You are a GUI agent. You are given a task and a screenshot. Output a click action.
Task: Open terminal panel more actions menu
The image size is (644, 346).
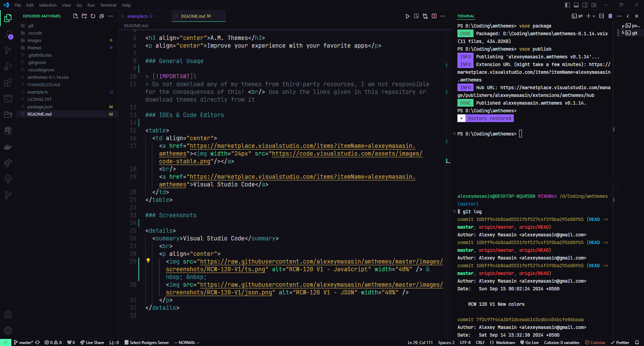[619, 16]
